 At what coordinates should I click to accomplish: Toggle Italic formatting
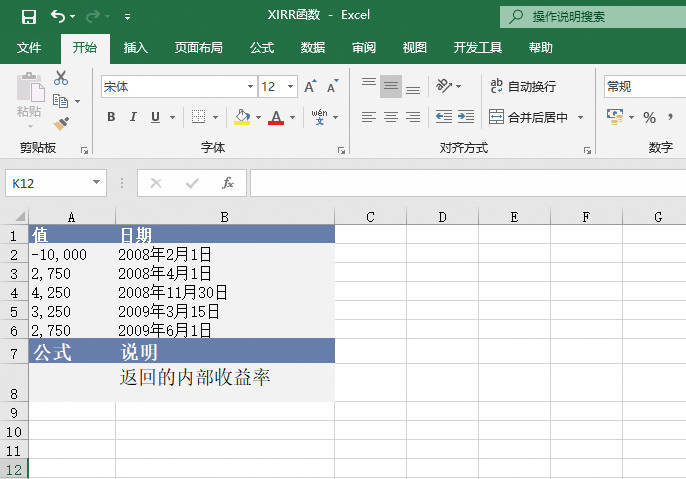point(134,118)
